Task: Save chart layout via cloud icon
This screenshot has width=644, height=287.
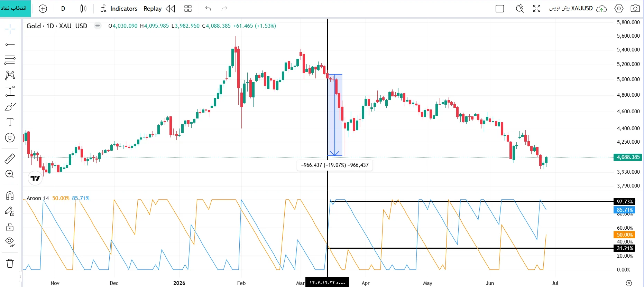Action: 602,9
